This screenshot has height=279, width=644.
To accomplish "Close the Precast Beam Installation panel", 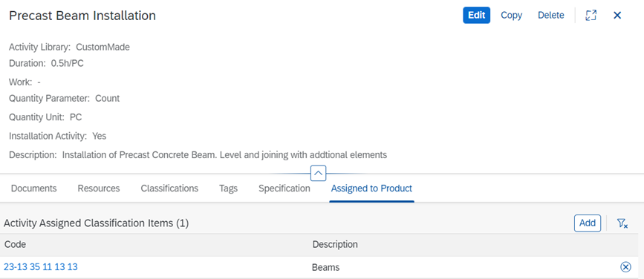I will pos(617,16).
